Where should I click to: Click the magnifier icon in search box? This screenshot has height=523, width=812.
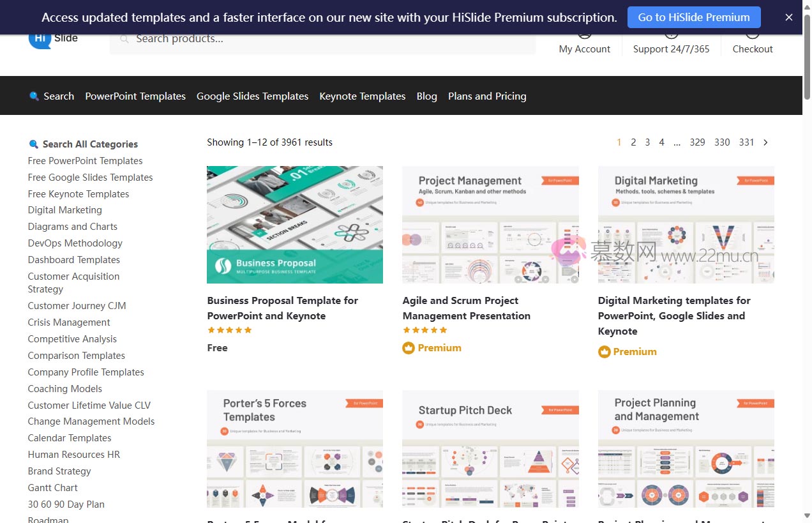[x=124, y=40]
